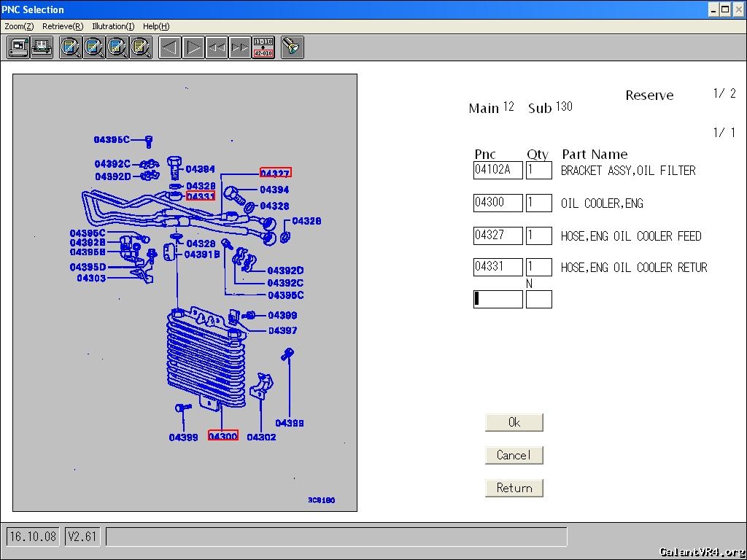Click the Qty field for OIL COOLER,ENG
Screen dimensions: 747x560
click(x=538, y=203)
